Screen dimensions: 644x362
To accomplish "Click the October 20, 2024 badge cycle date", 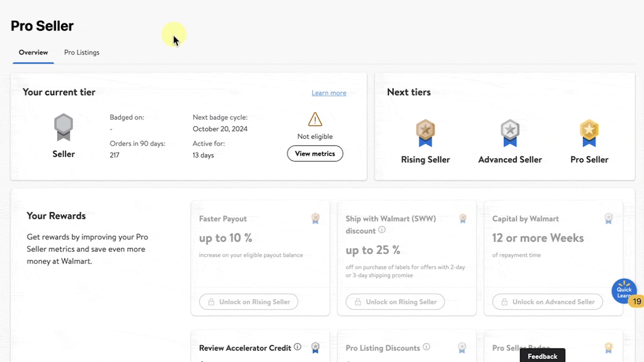I will click(220, 129).
